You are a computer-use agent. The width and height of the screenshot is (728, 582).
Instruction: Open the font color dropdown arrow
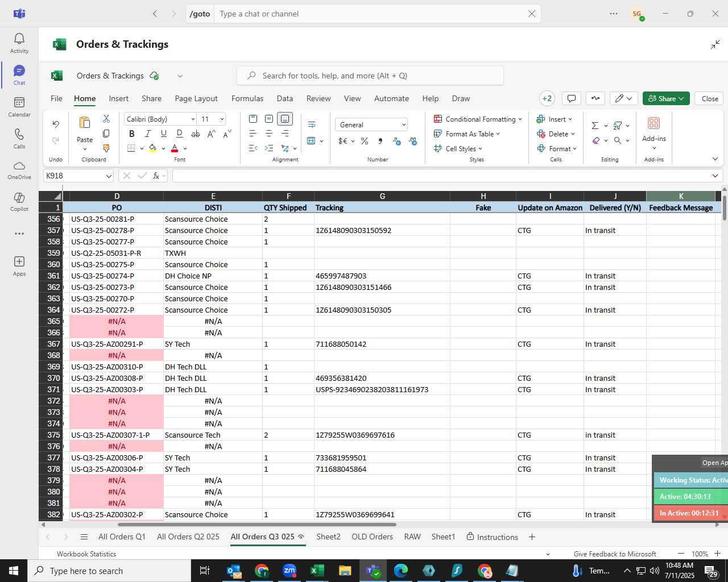pos(185,149)
